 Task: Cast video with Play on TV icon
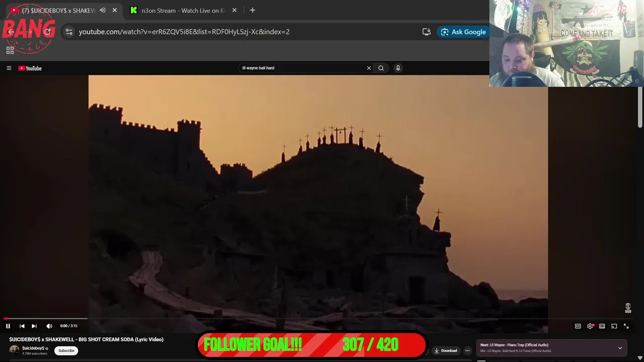614,326
